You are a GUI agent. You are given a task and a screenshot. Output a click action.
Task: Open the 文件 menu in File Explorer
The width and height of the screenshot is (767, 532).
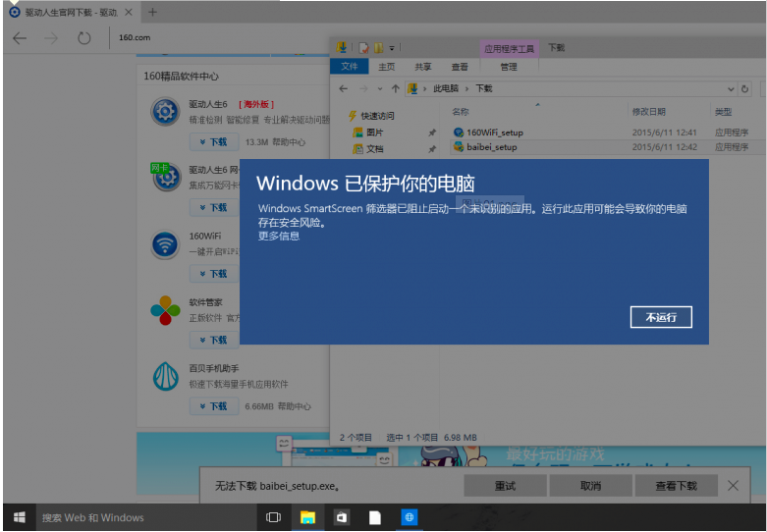[350, 67]
